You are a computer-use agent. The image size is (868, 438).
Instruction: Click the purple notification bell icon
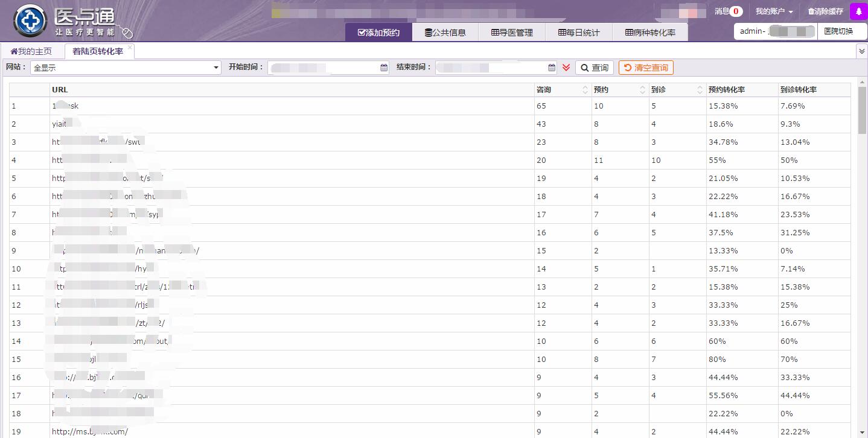(x=858, y=11)
